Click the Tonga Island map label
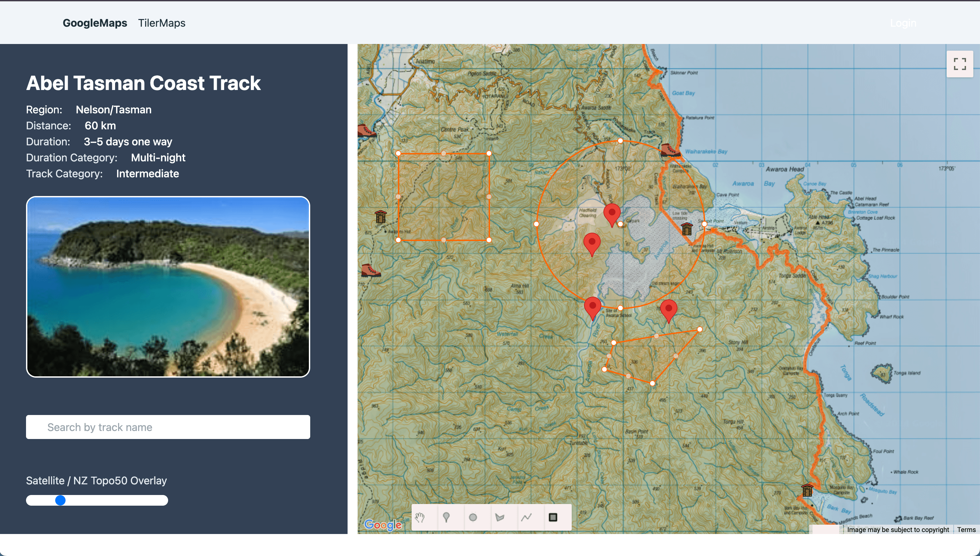The image size is (980, 556). pos(907,373)
